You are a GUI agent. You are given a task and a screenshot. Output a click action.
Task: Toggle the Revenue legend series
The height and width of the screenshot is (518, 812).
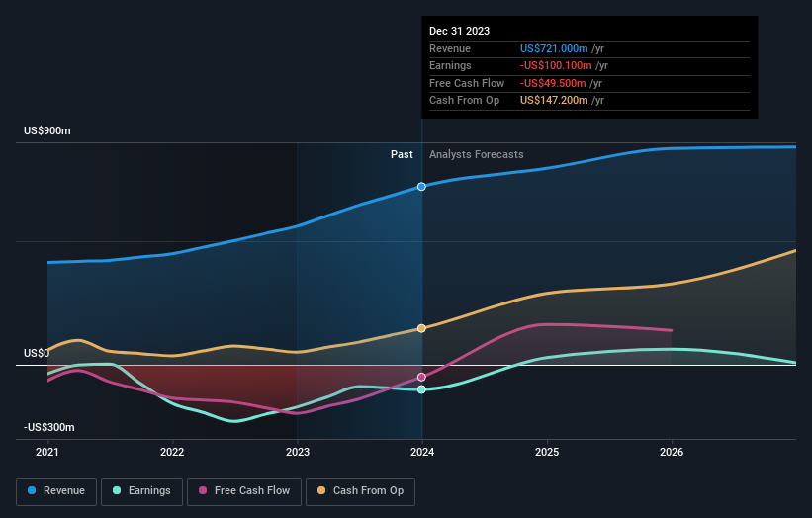coord(56,491)
